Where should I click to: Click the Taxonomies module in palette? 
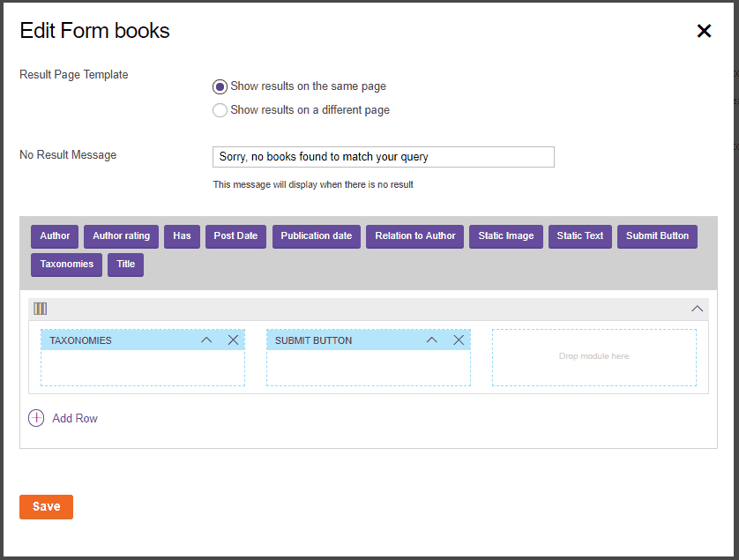[x=66, y=265]
